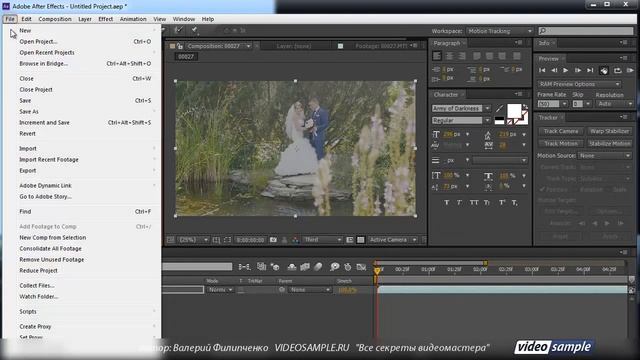Toggle the transparency grid in viewer

coord(360,240)
